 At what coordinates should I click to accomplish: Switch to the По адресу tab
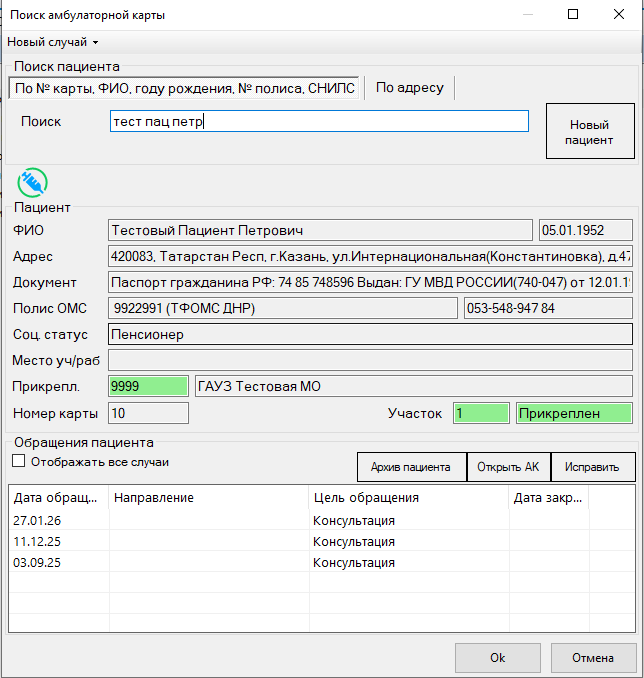click(x=410, y=88)
